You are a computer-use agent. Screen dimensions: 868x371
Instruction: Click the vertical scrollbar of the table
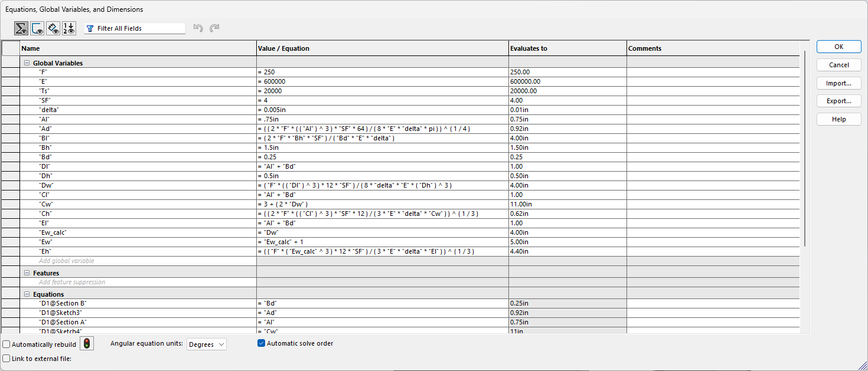[805, 147]
